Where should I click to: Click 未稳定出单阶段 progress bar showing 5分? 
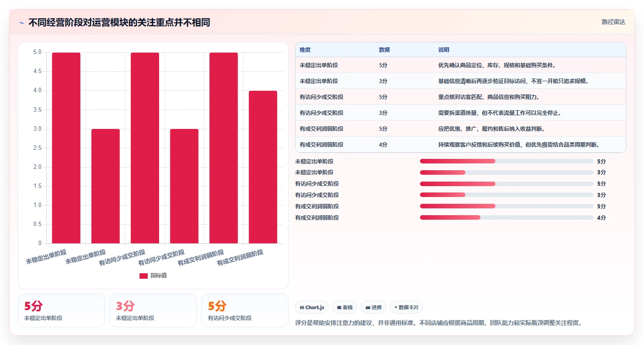point(507,161)
